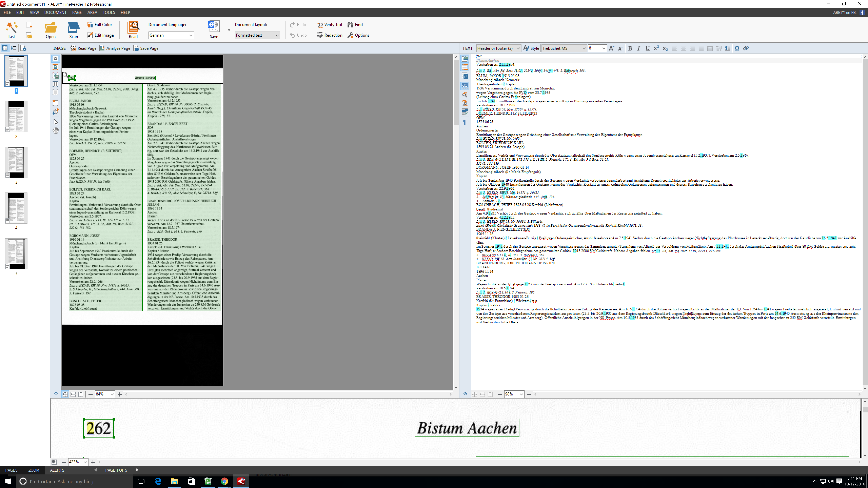Expand the Document layout dropdown
868x488 pixels.
pos(258,35)
